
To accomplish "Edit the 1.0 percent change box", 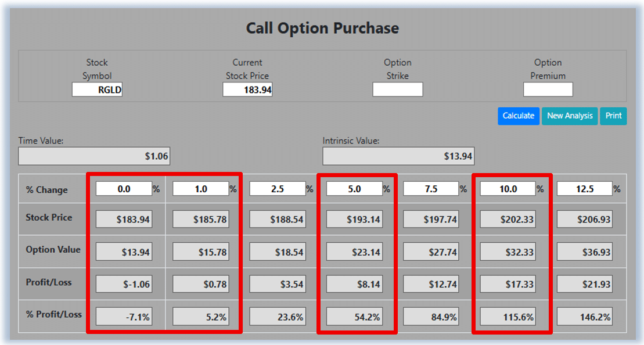I will coord(201,189).
